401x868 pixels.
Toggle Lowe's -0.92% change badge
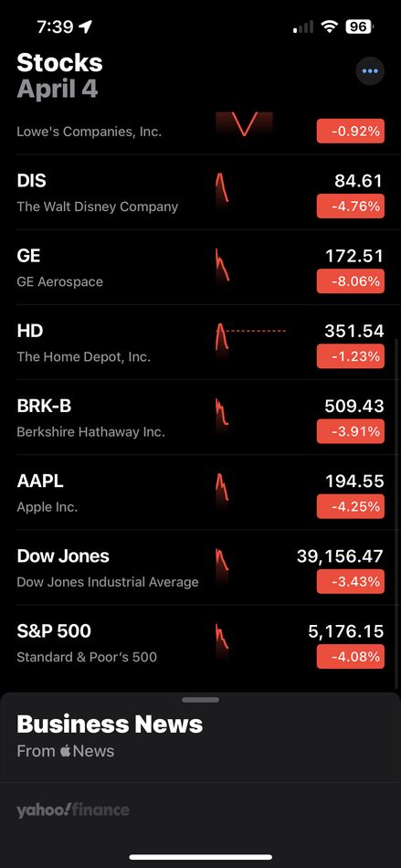(x=350, y=132)
